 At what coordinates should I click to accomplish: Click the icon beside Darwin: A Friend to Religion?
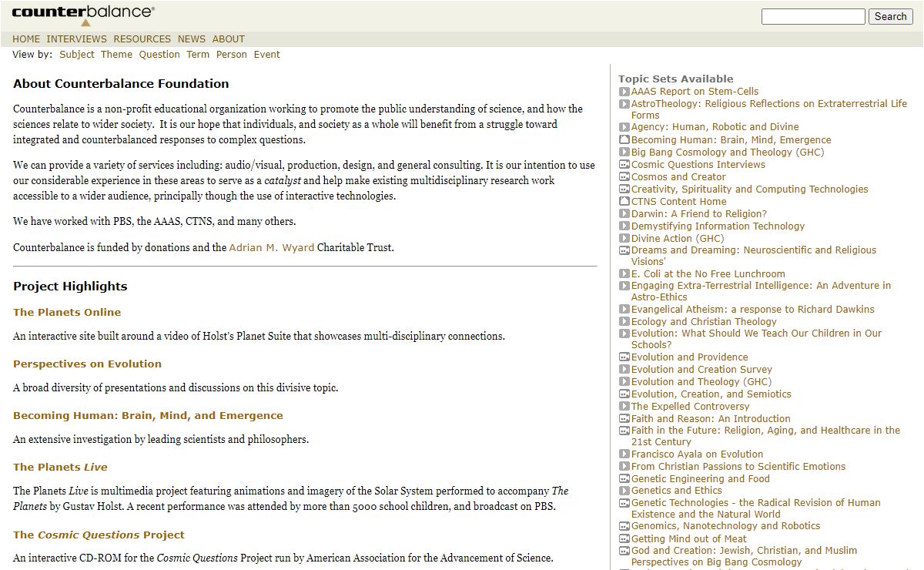tap(624, 214)
